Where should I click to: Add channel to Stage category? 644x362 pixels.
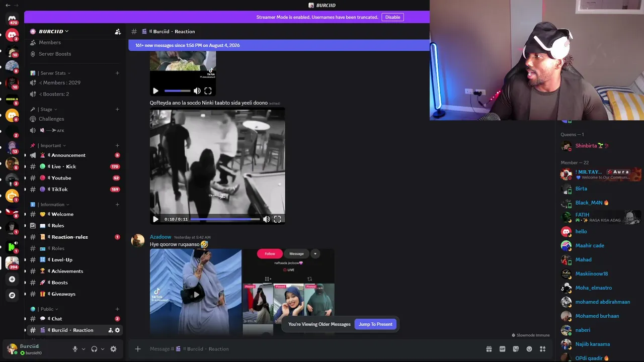[117, 109]
